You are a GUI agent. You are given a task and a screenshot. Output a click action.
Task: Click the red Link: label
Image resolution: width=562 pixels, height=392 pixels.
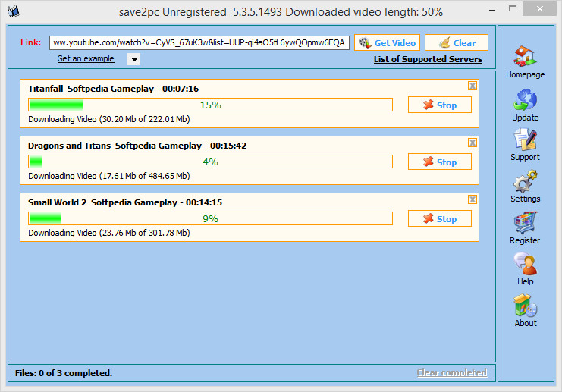click(x=30, y=42)
